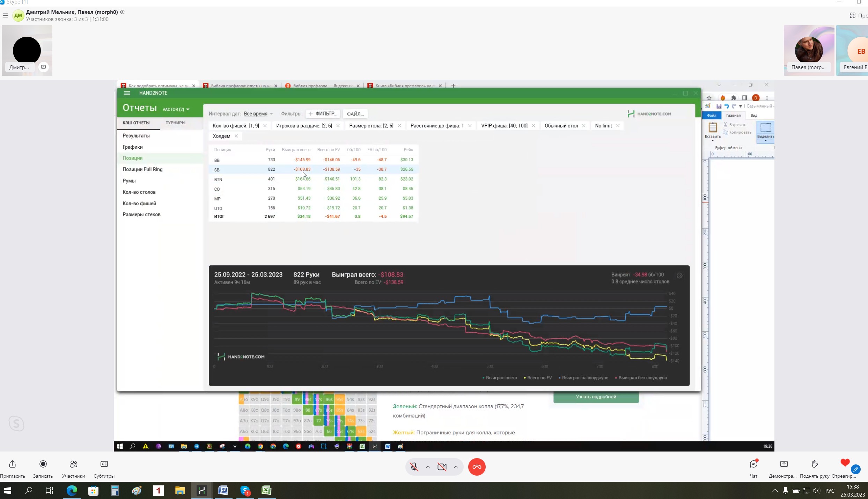868x499 pixels.
Task: Open Microsoft Edge from Windows taskbar
Action: coord(72,491)
